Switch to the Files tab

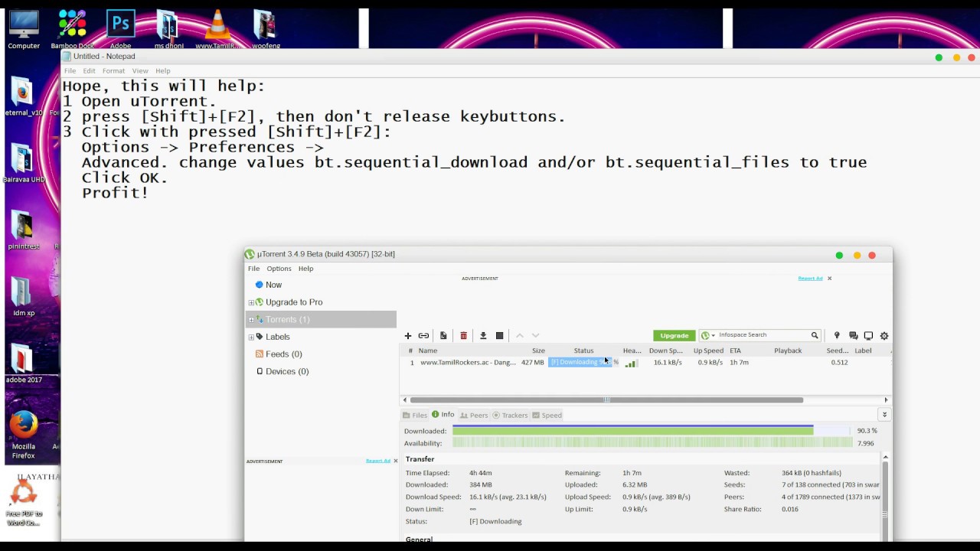(x=415, y=415)
